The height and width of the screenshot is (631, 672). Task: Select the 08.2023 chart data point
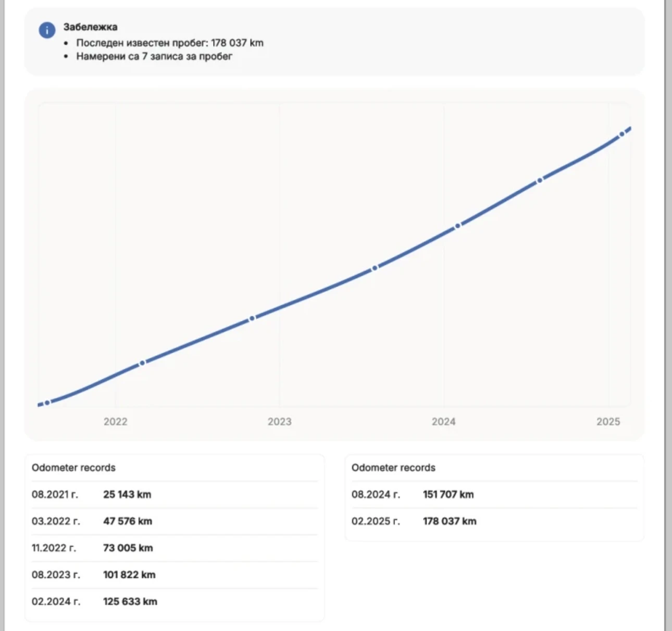pos(375,268)
